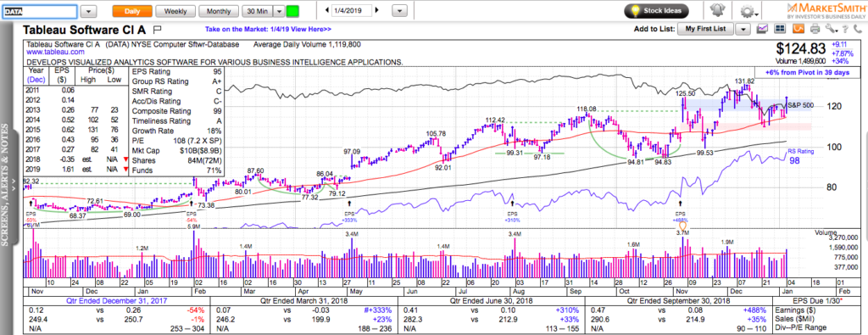Viewport: 868px width, 335px height.
Task: Click the orange marker above 3.7M volume
Action: (x=682, y=226)
